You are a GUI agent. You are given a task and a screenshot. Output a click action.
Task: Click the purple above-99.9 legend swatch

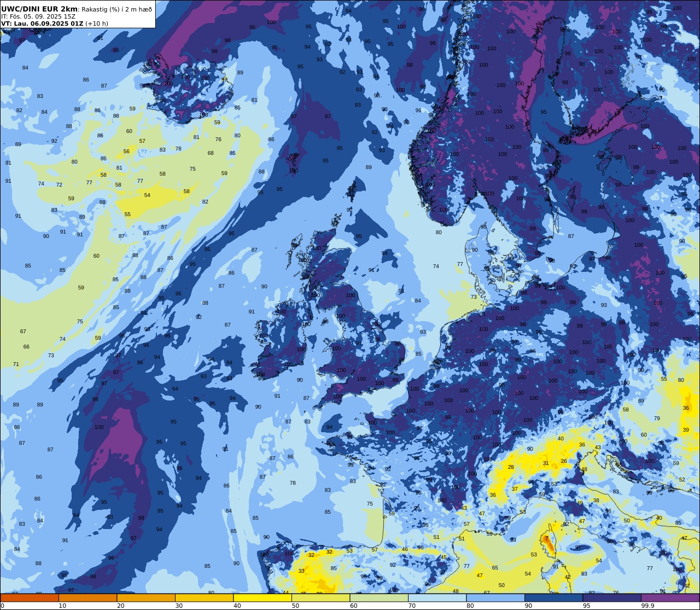click(670, 598)
